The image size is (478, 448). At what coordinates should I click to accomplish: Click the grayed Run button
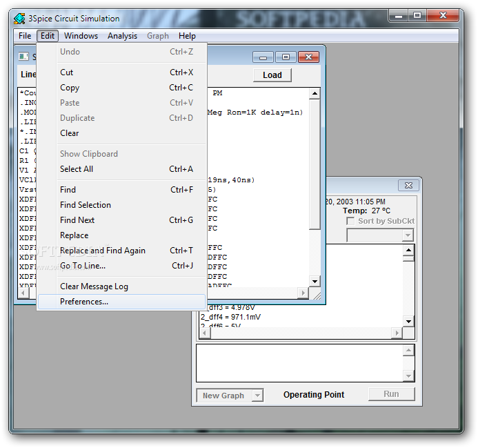pyautogui.click(x=391, y=394)
